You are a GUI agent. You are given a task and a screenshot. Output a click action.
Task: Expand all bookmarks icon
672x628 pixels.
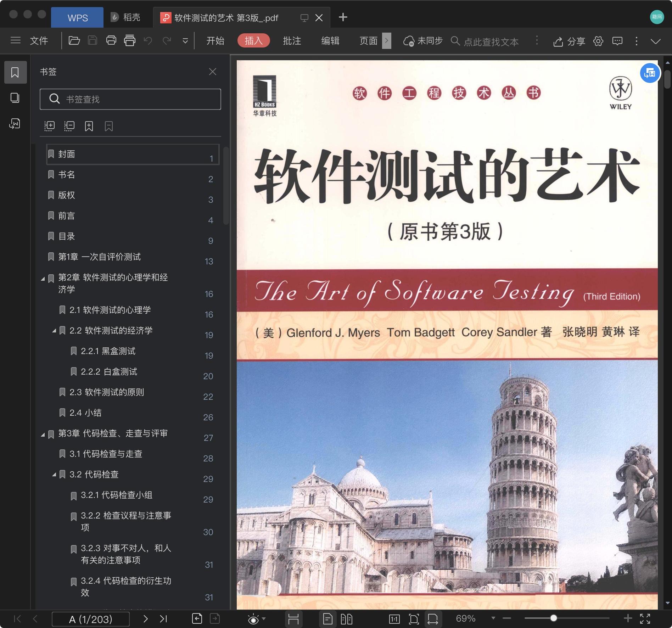50,126
